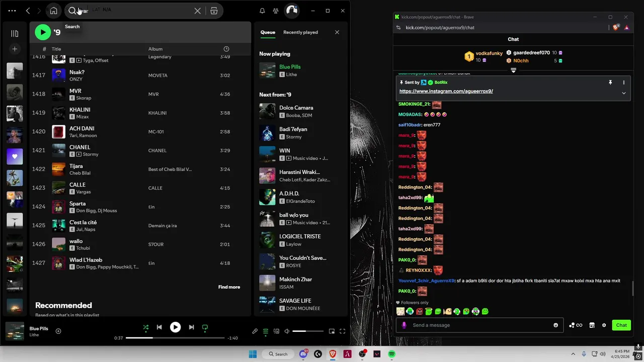Skip to the next track
Image resolution: width=644 pixels, height=362 pixels.
tap(191, 327)
